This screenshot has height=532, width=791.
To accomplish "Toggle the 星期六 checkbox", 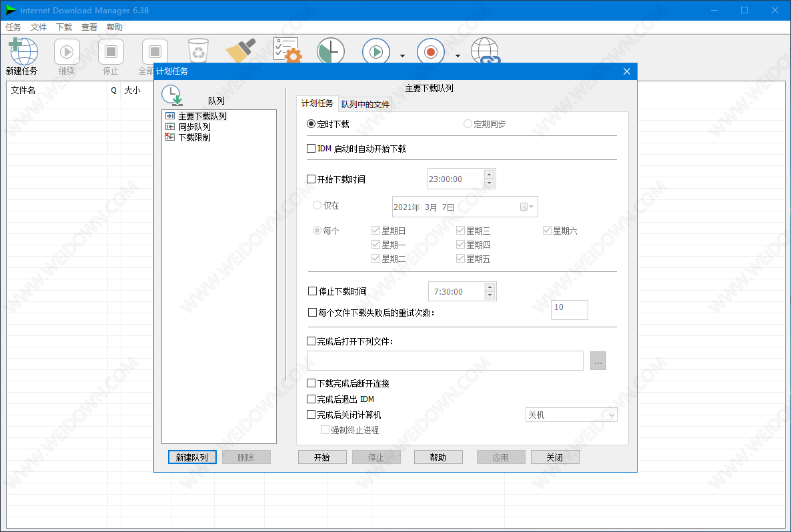I will pyautogui.click(x=547, y=231).
